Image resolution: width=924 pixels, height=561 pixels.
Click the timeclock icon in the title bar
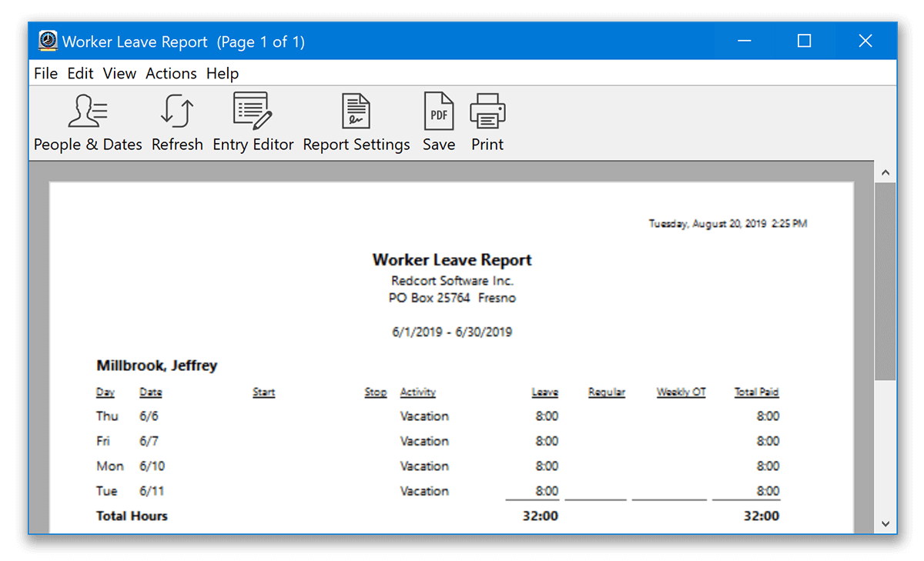point(46,40)
